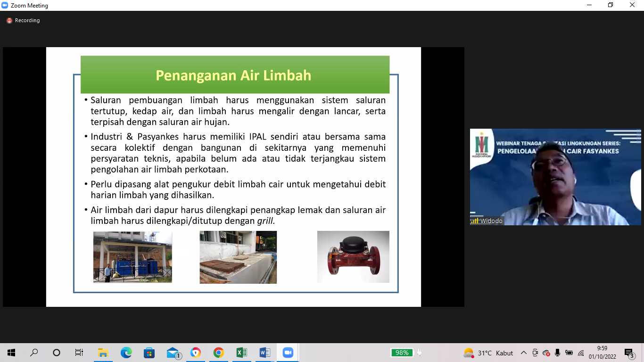This screenshot has height=362, width=644.
Task: Minimize the Zoom Meeting window
Action: [x=589, y=5]
